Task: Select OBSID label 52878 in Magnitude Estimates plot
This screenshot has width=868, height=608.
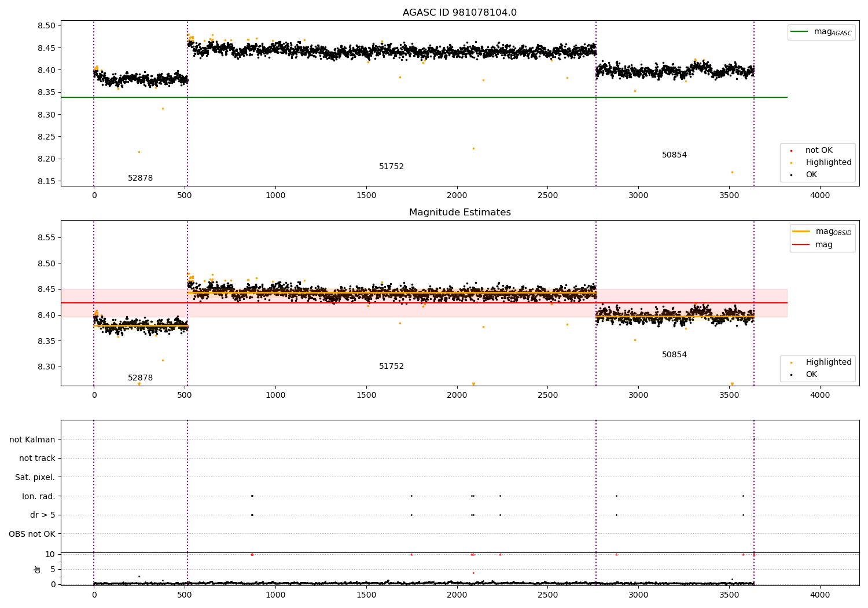Action: coord(141,378)
